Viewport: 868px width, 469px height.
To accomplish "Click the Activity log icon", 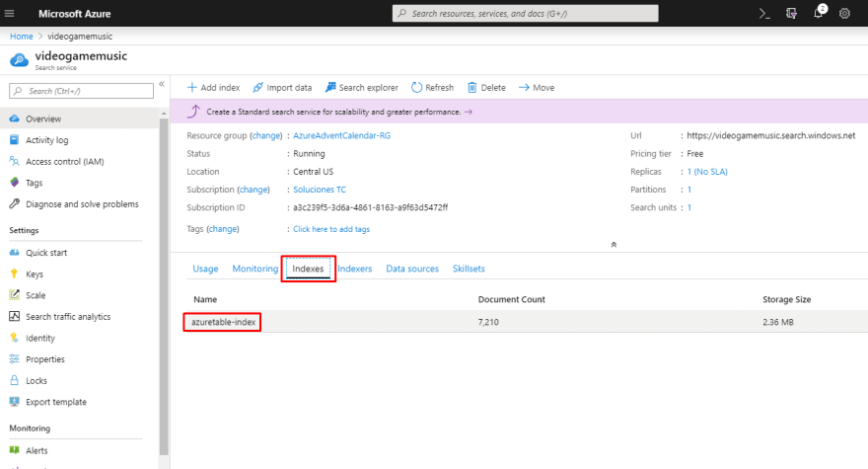I will coord(15,139).
